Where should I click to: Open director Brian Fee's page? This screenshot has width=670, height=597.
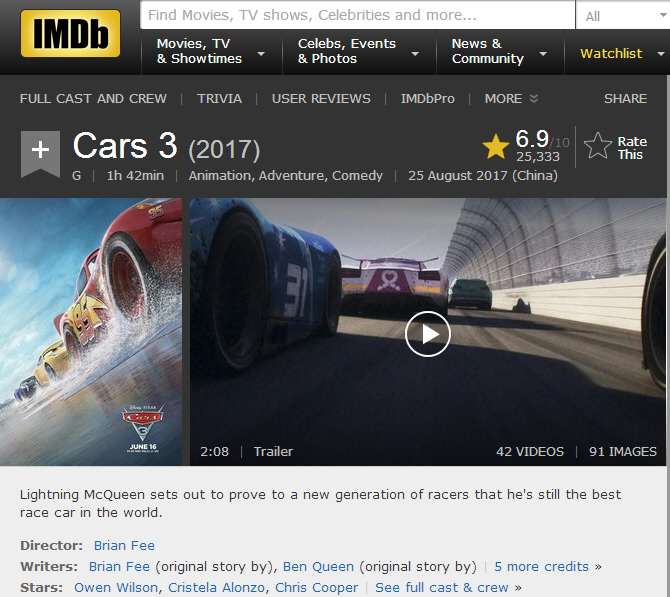(x=124, y=546)
